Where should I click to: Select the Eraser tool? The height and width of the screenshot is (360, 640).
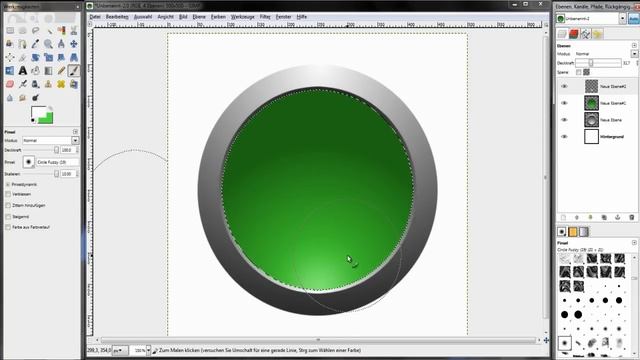click(10, 84)
